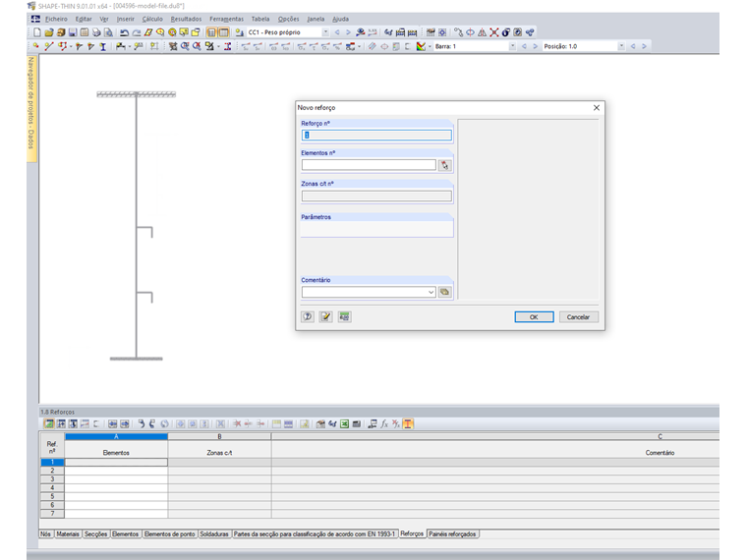The width and height of the screenshot is (747, 560).
Task: Click the node tool in second toolbar
Action: point(36,46)
